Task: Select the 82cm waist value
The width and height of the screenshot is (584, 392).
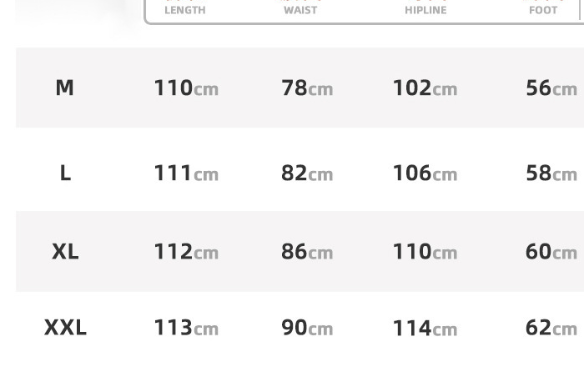Action: point(307,173)
